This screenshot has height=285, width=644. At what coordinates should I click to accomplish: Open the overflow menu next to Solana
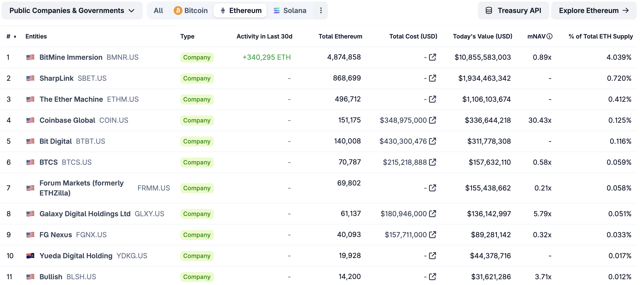click(x=321, y=10)
